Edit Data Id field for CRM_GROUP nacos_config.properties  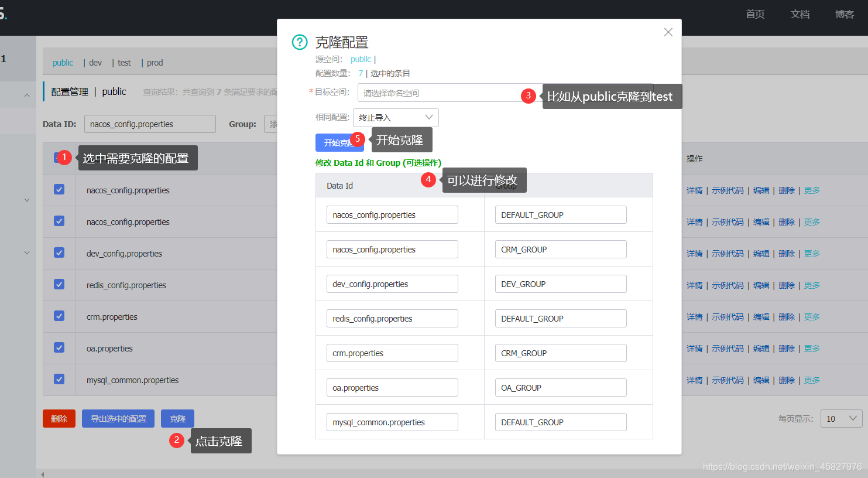[392, 249]
